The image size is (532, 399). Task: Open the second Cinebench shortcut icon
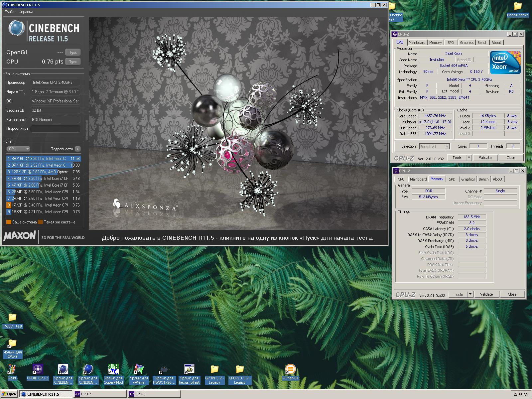(x=88, y=369)
